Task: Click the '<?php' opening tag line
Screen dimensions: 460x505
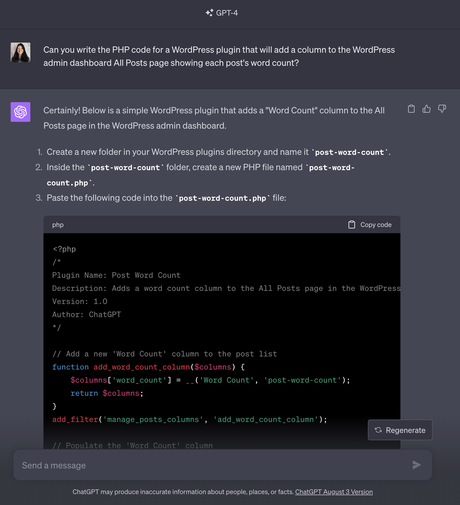Action: [x=64, y=249]
